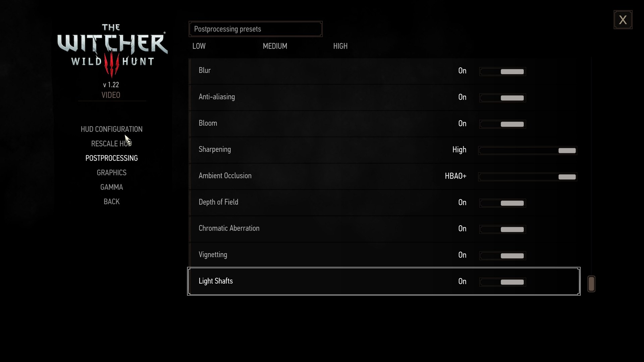Screen dimensions: 644x362
Task: Open POSTPROCESSING settings tab
Action: [111, 158]
